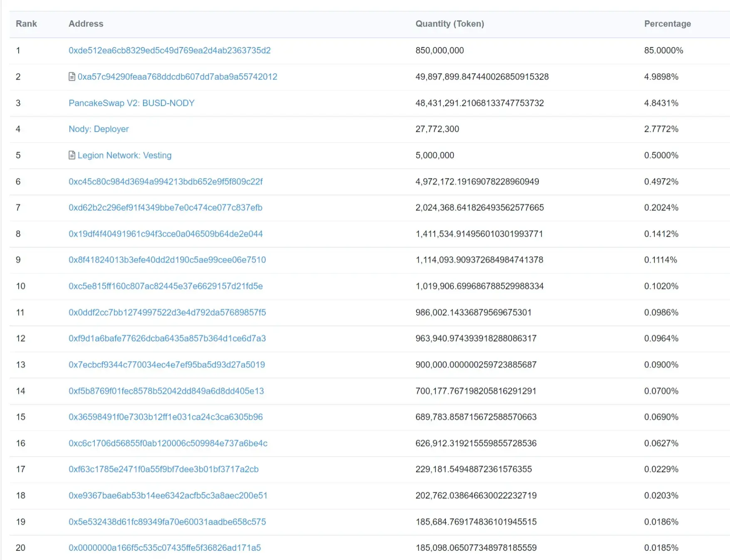Open the Nody: Deployer address
The height and width of the screenshot is (560, 730).
pyautogui.click(x=99, y=129)
